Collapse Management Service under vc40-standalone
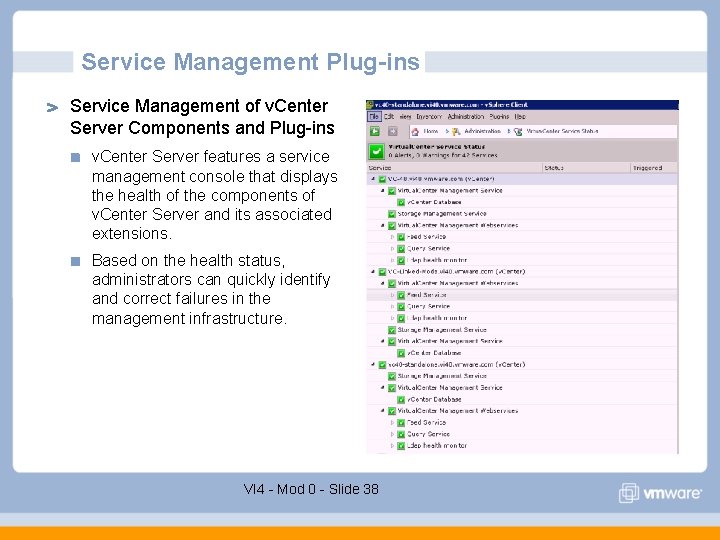 pyautogui.click(x=382, y=388)
